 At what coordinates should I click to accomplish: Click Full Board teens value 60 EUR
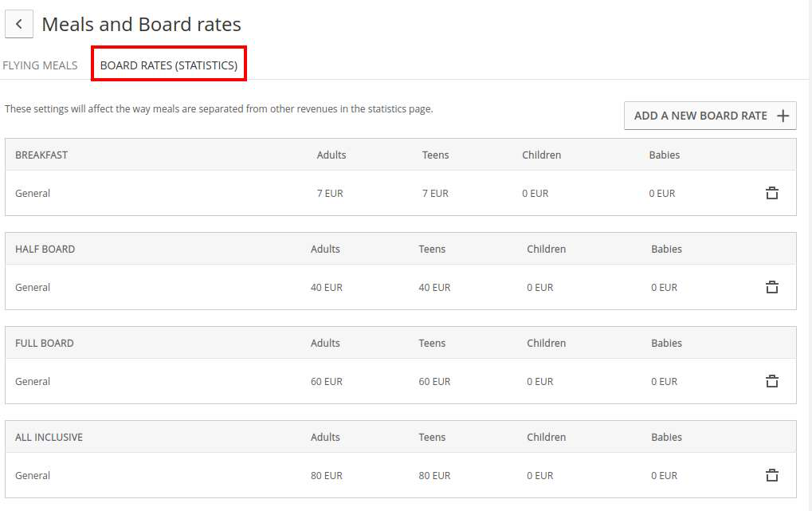point(434,381)
